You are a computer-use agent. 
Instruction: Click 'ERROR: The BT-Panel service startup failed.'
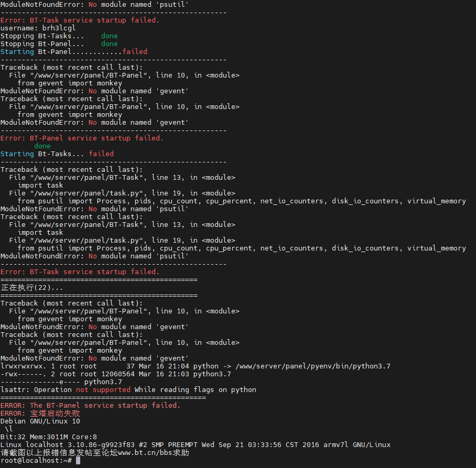click(91, 406)
